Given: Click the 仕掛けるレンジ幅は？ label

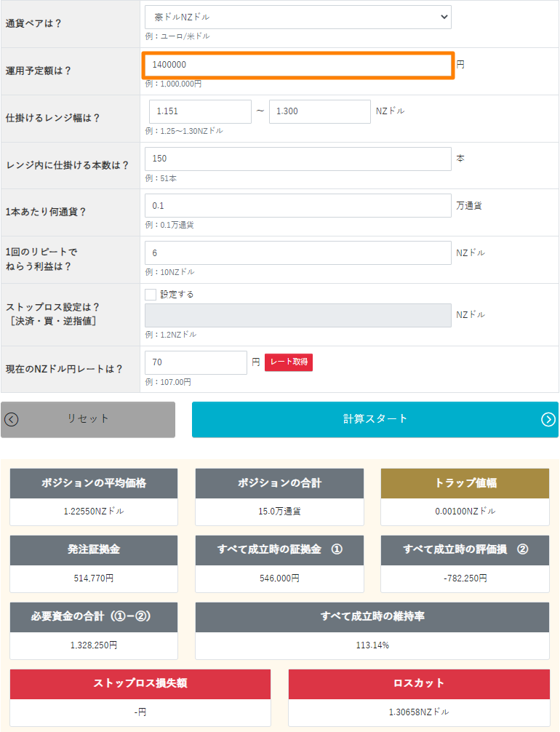Looking at the screenshot, I should (53, 118).
